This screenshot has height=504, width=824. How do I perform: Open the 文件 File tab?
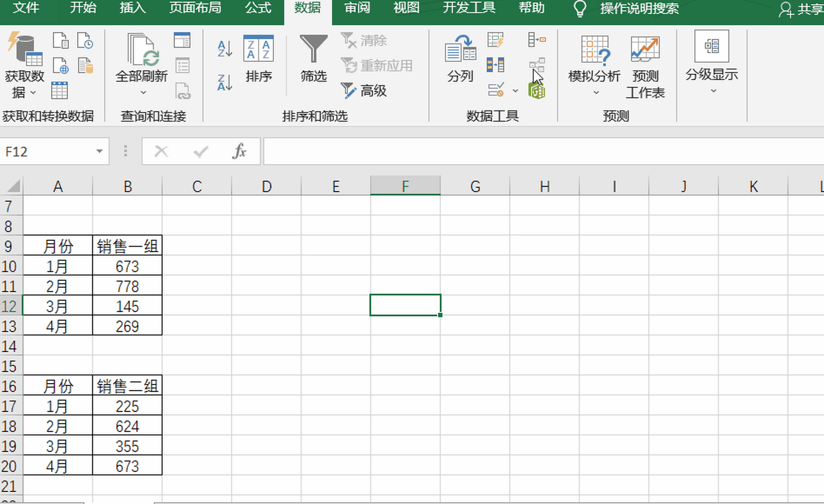coord(26,8)
